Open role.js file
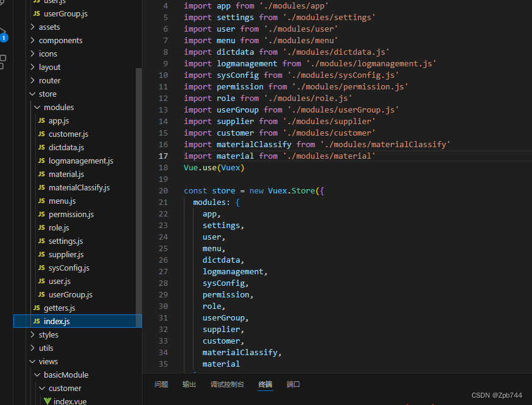This screenshot has height=405, width=532. 58,228
